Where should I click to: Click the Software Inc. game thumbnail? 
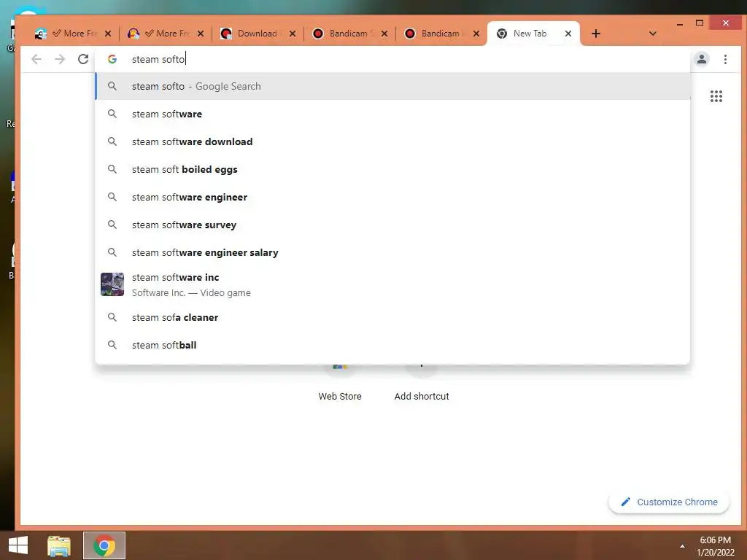112,284
